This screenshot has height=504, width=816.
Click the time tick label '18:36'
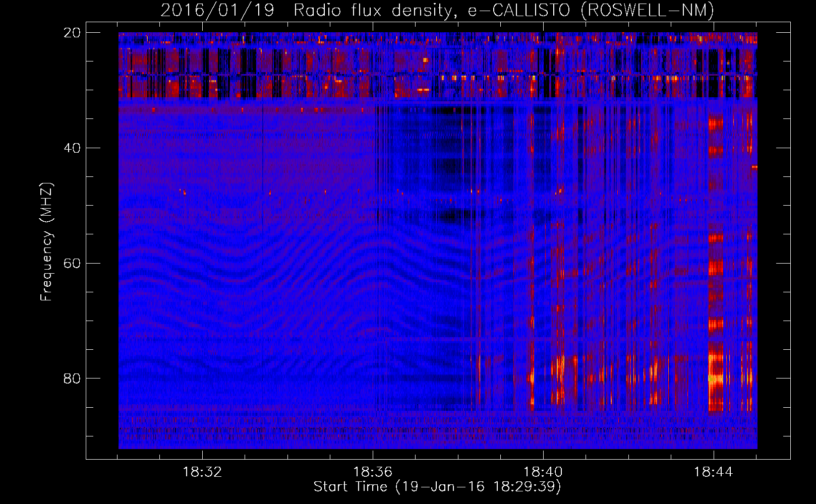tap(373, 472)
